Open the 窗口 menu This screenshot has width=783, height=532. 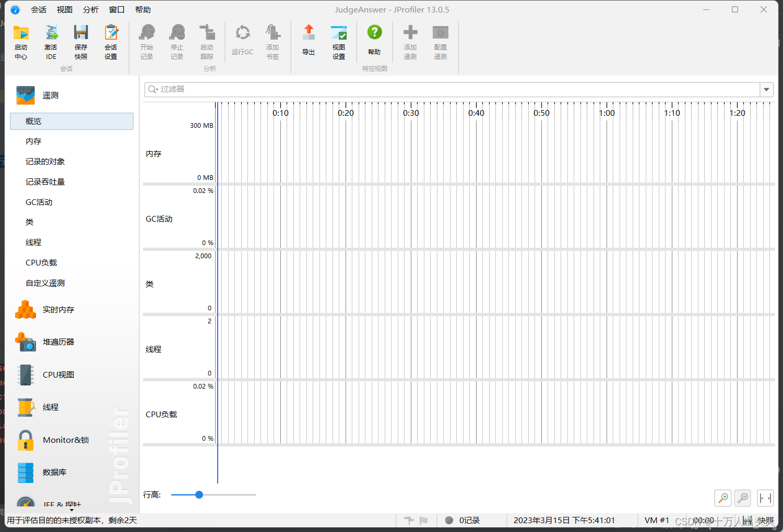tap(117, 9)
